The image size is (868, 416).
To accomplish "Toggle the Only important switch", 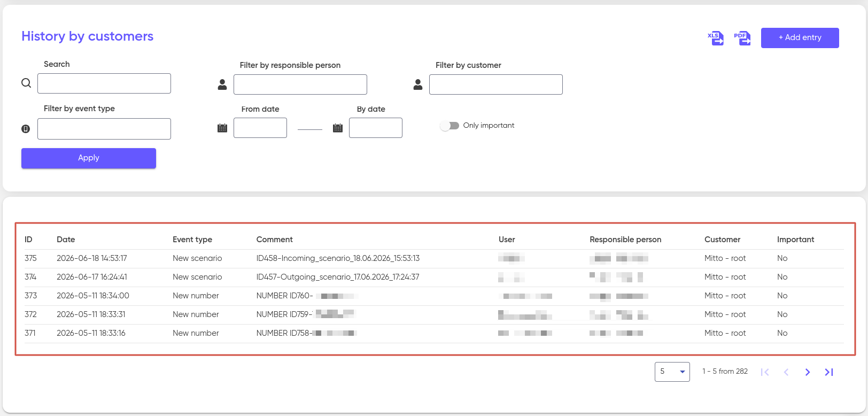I will pyautogui.click(x=449, y=126).
